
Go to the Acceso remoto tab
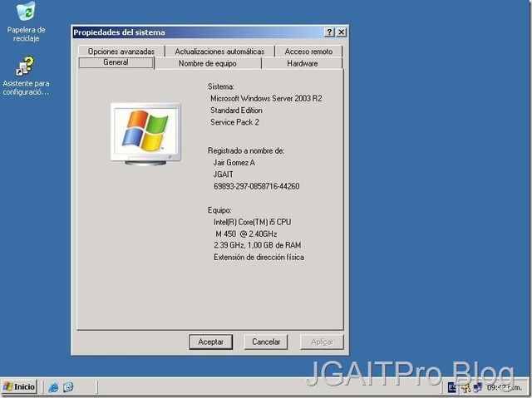[308, 52]
